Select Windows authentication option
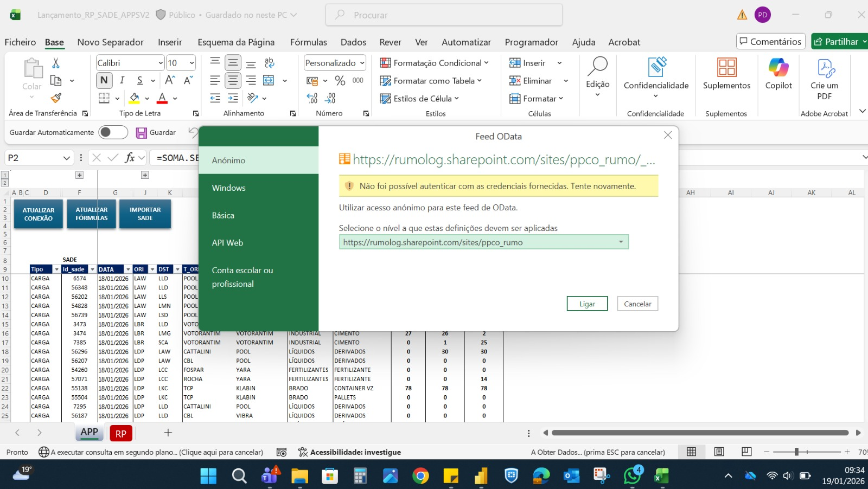 pos(228,188)
